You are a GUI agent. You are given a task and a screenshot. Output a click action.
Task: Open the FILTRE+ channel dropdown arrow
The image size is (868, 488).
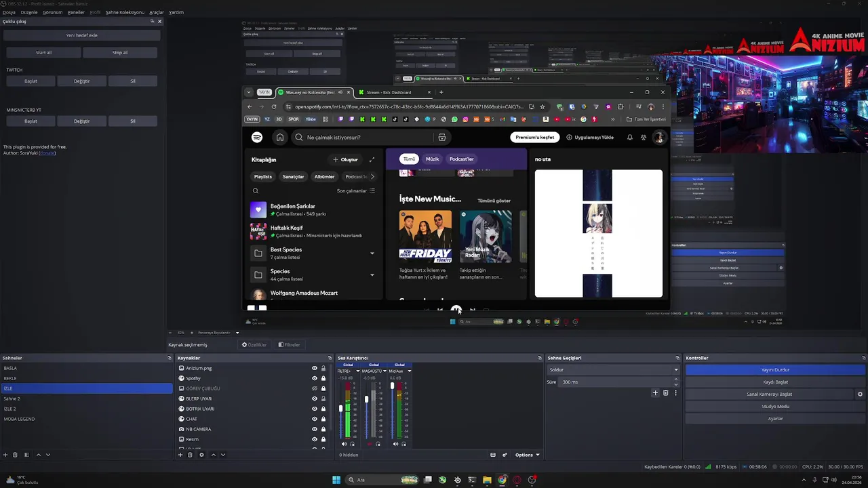click(357, 371)
